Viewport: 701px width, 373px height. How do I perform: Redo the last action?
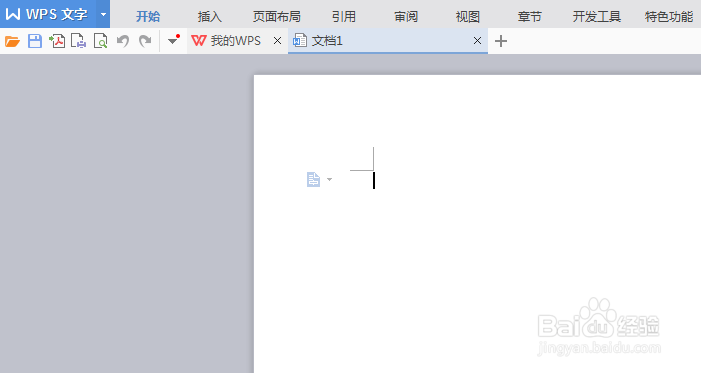tap(145, 41)
